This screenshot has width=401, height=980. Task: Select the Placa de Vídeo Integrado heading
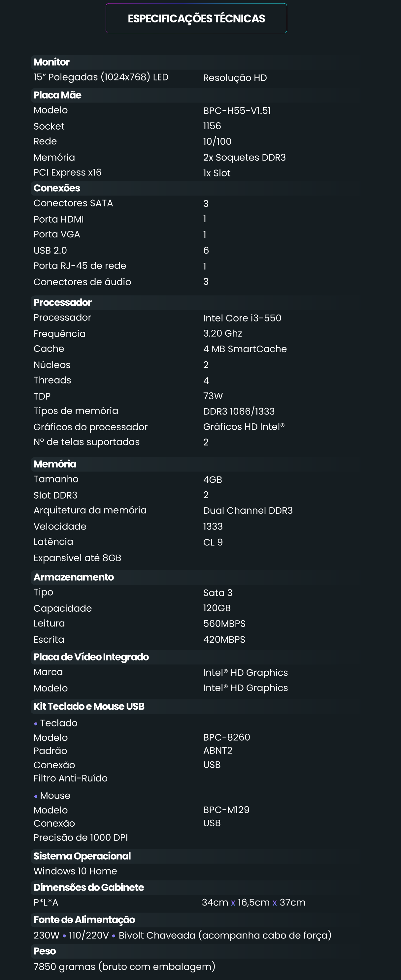[x=91, y=657]
